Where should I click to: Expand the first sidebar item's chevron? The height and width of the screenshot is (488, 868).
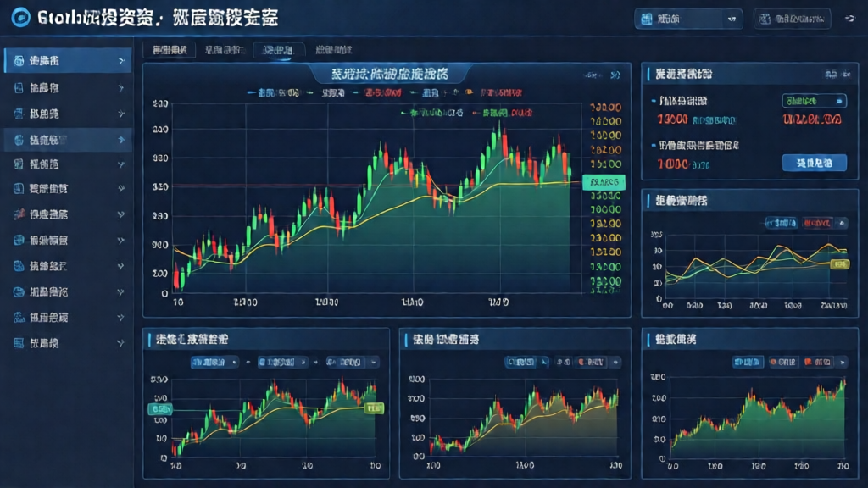point(121,61)
